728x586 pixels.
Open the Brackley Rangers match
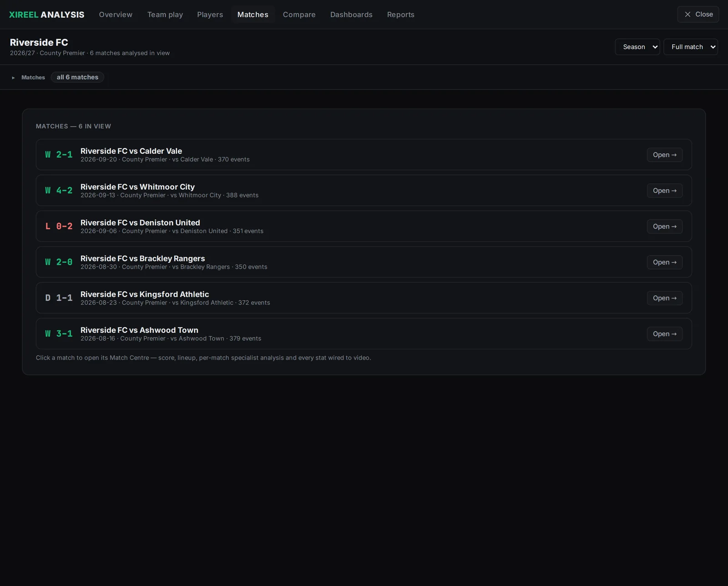(x=665, y=262)
